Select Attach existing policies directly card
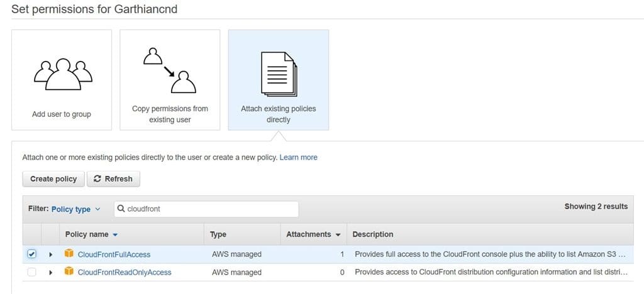 [x=279, y=80]
